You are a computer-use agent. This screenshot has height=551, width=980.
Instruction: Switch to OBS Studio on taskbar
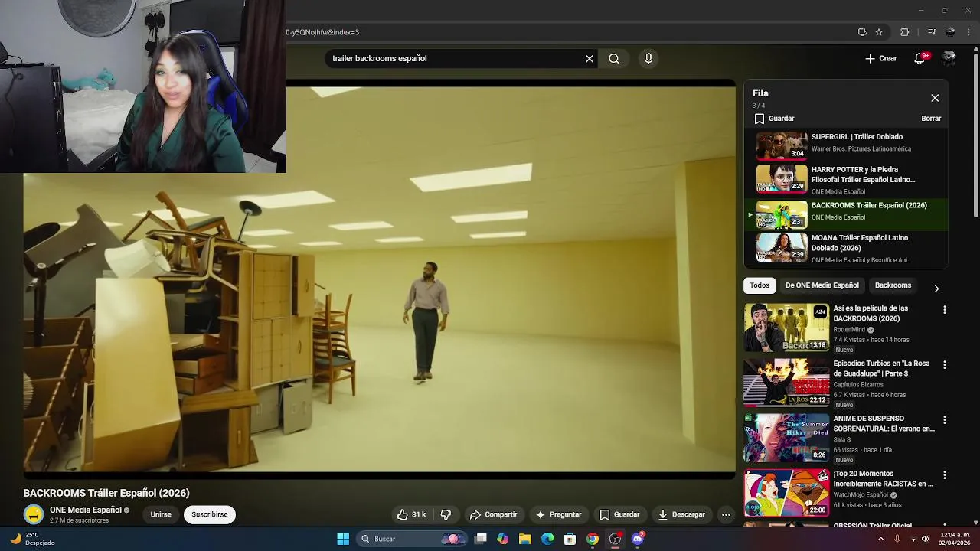click(x=615, y=539)
